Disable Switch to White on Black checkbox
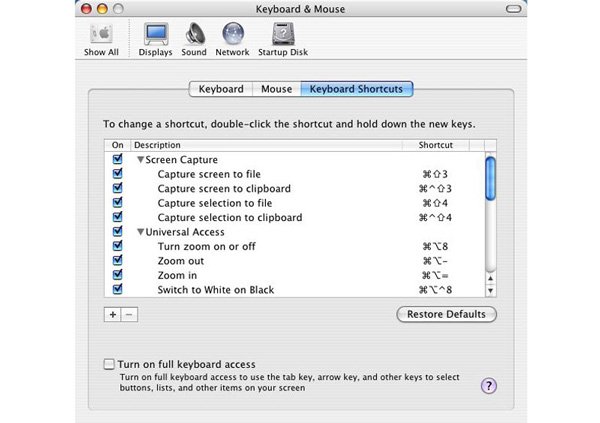Viewport: 600px width, 423px height. tap(117, 289)
